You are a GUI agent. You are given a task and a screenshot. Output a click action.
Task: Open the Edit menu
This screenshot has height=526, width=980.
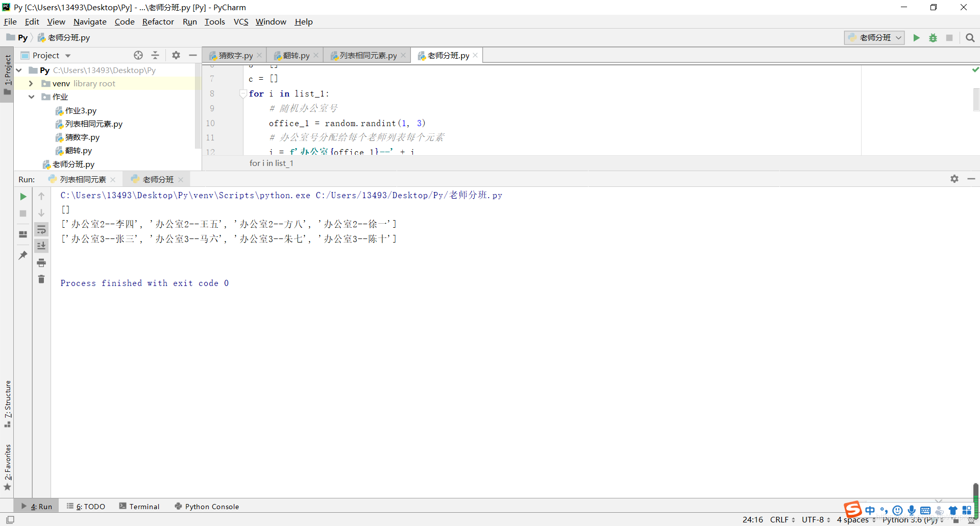tap(32, 21)
